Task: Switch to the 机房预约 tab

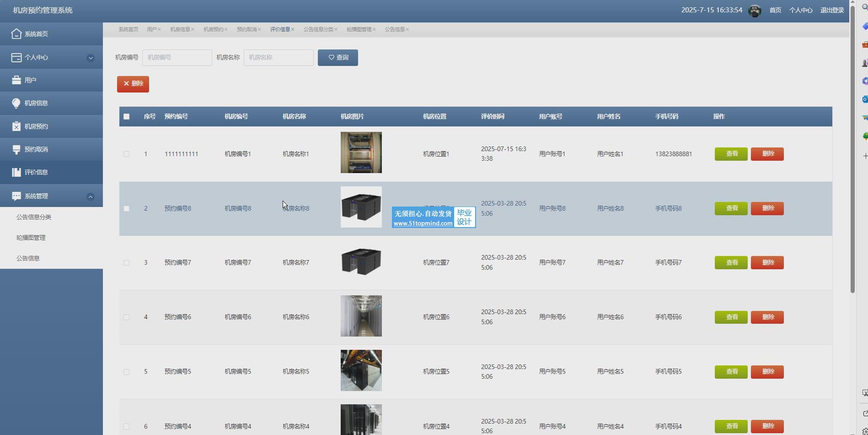Action: [x=213, y=29]
